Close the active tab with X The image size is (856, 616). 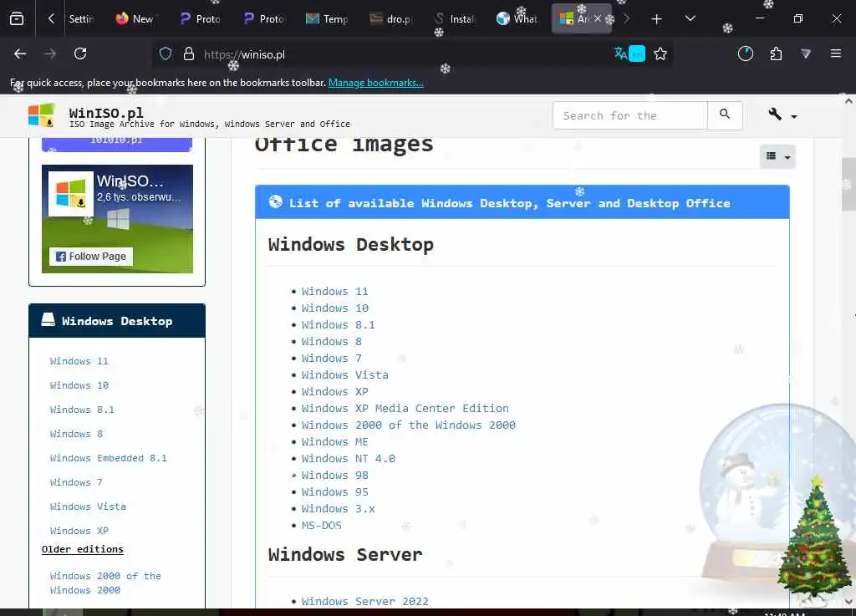click(598, 18)
